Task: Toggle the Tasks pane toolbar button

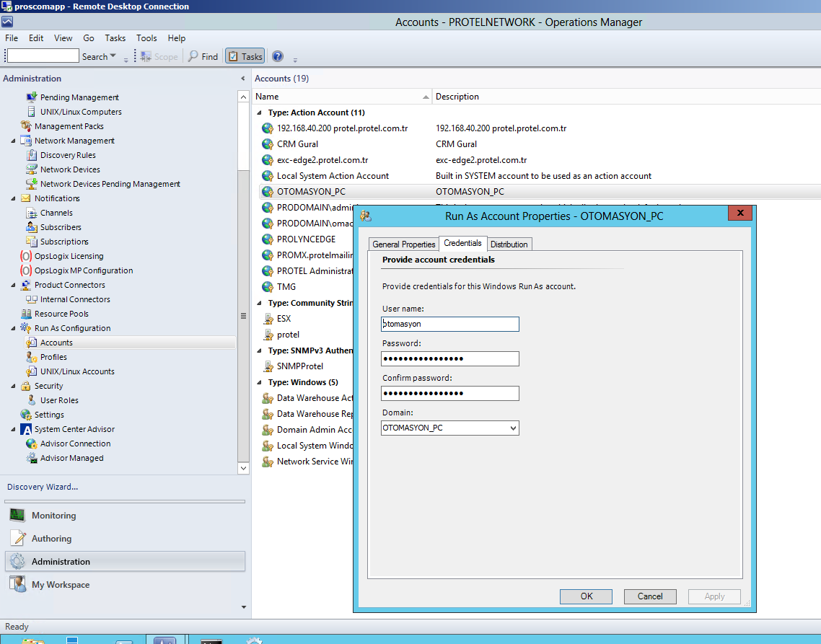Action: pos(245,56)
